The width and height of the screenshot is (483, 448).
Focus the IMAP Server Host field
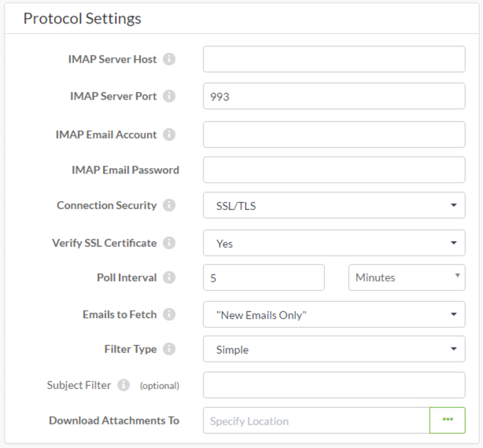coord(334,59)
